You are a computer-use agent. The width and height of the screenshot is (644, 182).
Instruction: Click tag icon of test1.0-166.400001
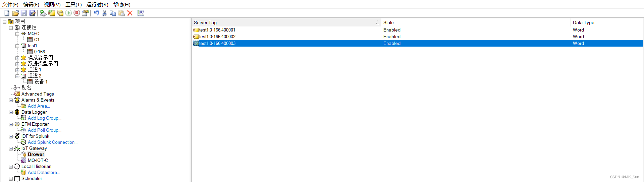pos(196,30)
